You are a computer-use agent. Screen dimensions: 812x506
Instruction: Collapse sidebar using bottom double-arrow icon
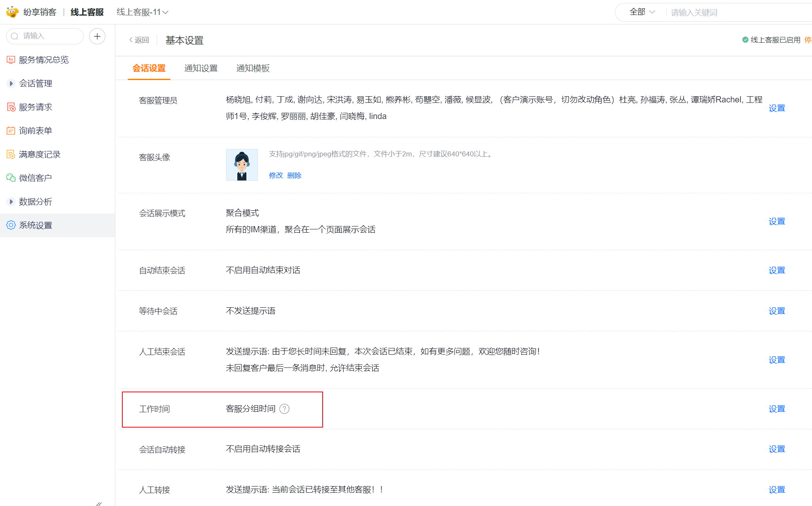99,504
